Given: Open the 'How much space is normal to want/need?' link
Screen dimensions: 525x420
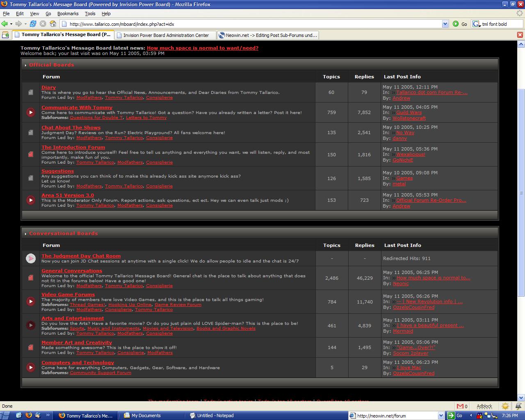Looking at the screenshot, I should pos(202,48).
